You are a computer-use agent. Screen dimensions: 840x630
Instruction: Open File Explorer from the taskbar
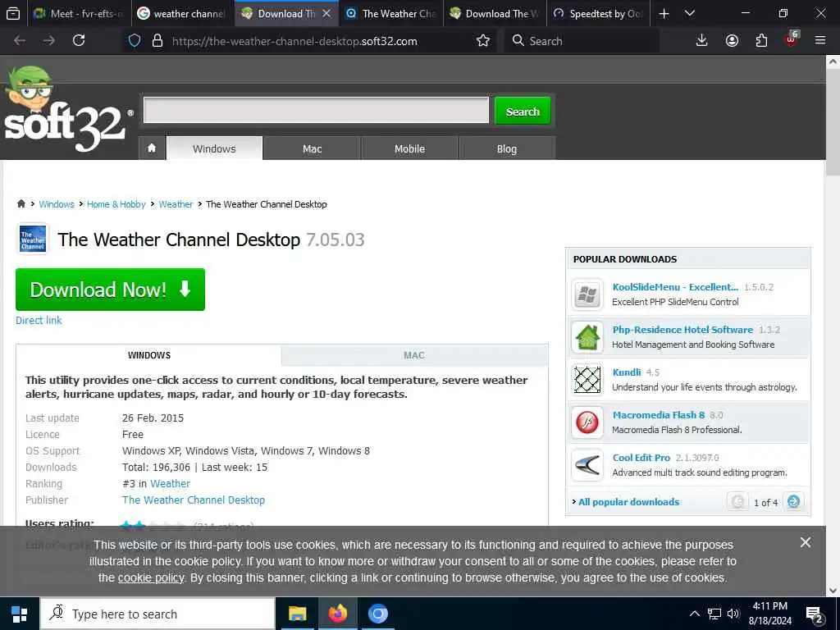pyautogui.click(x=297, y=614)
